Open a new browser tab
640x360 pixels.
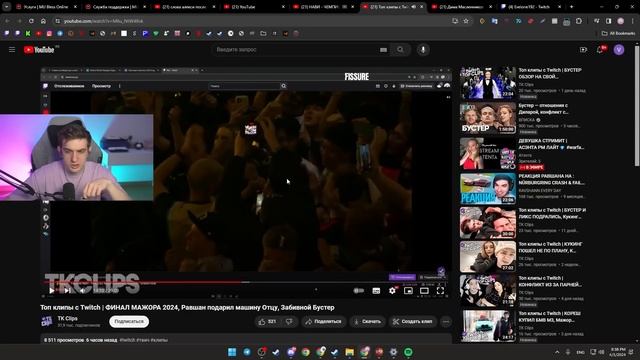pos(571,7)
